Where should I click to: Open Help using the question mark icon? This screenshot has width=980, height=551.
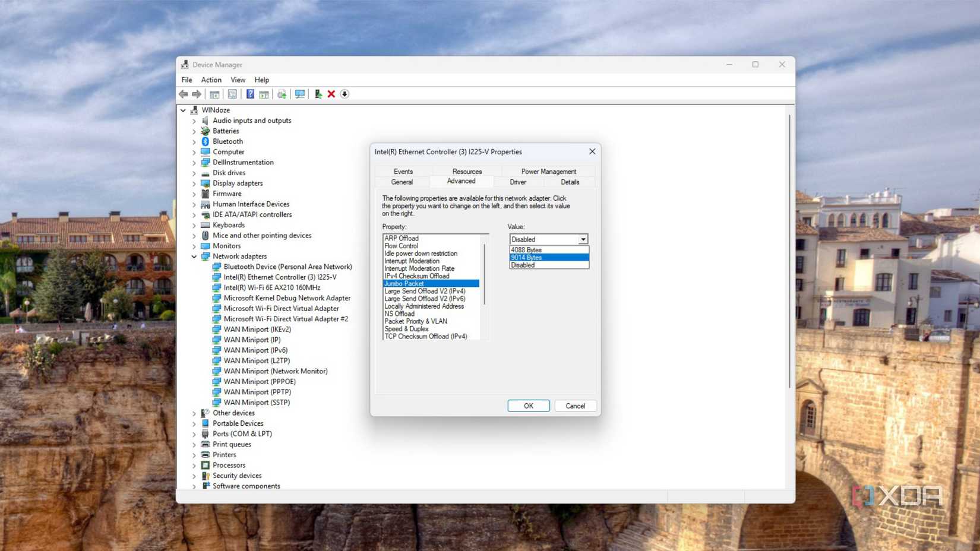250,94
